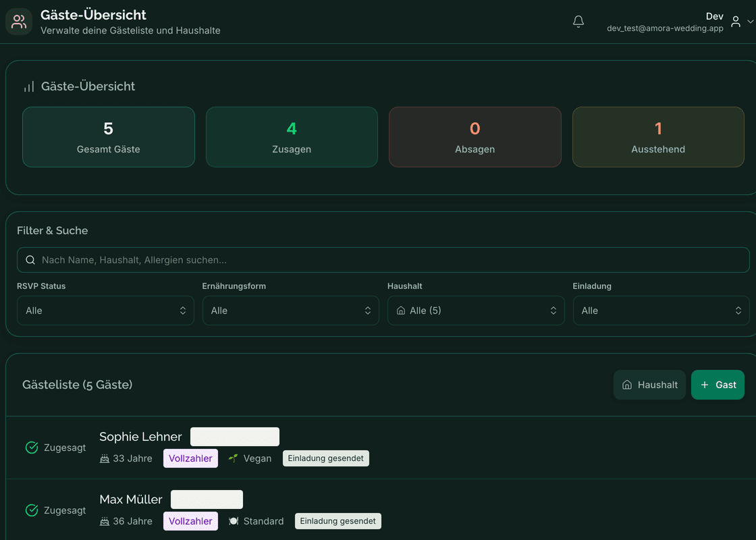Click the Standard diet label
Image resolution: width=756 pixels, height=540 pixels.
click(x=263, y=521)
